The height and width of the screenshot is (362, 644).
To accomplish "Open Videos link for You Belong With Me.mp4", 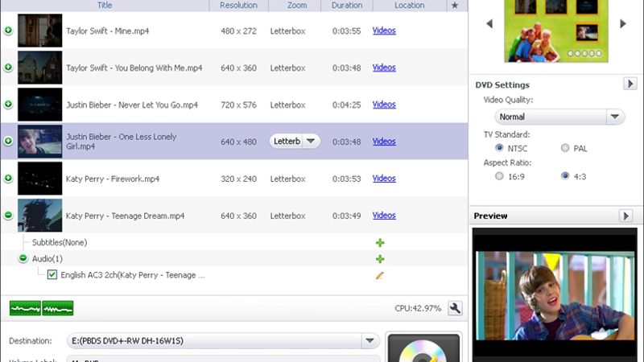I will 384,68.
